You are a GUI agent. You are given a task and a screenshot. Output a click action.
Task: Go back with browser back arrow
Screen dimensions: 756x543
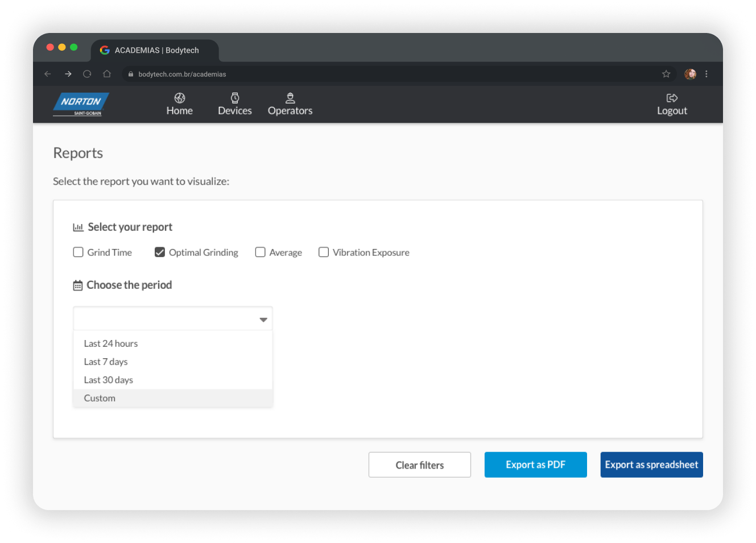(x=48, y=74)
